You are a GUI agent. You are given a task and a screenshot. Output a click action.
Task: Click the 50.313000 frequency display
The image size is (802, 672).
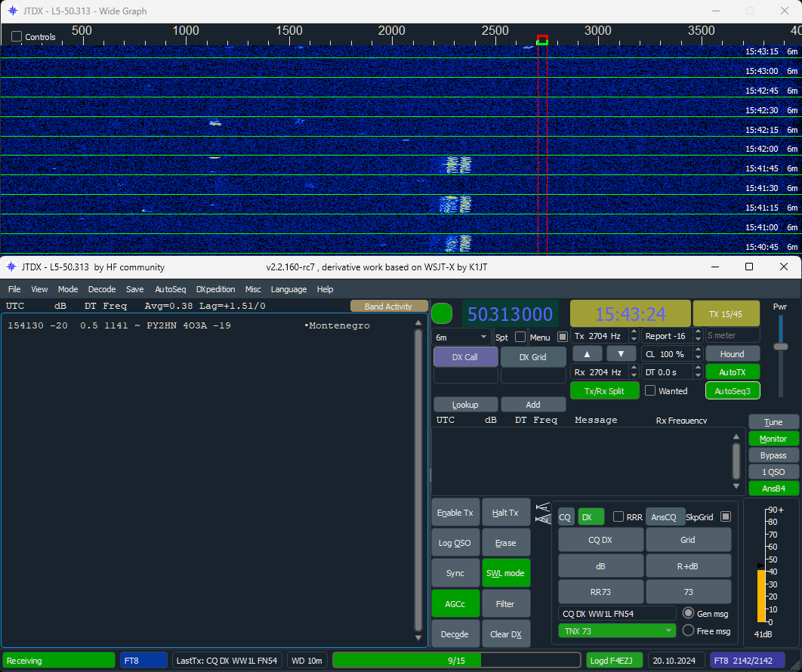pyautogui.click(x=510, y=313)
